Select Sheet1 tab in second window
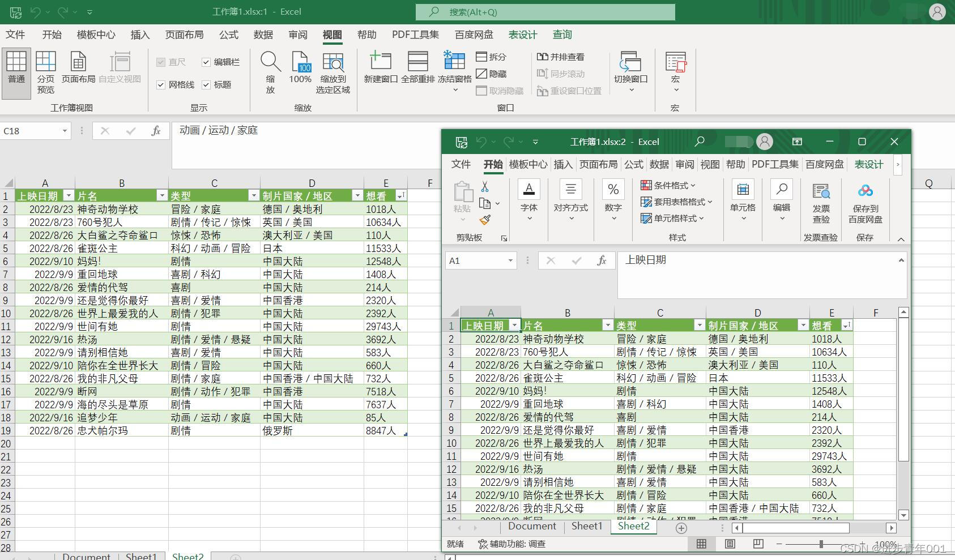 tap(587, 526)
